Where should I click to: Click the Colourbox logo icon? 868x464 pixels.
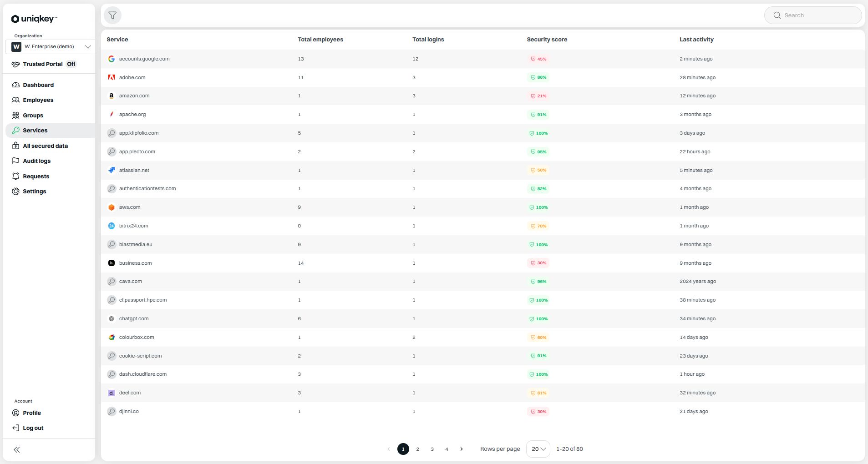pos(112,338)
